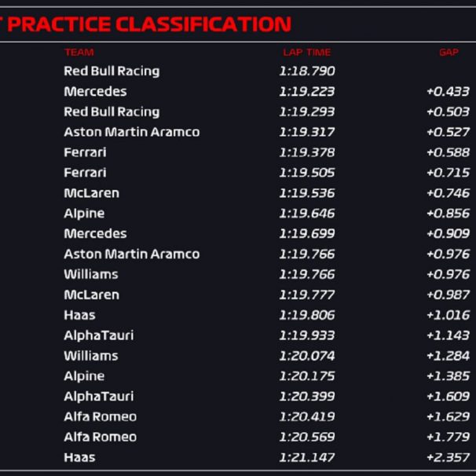Select the gap value +0.433
This screenshot has width=476, height=476.
coord(448,91)
